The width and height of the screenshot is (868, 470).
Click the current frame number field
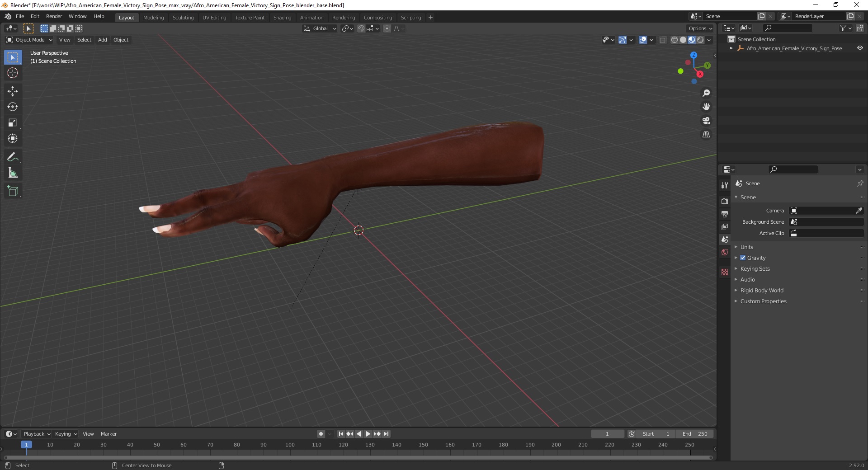(x=607, y=434)
